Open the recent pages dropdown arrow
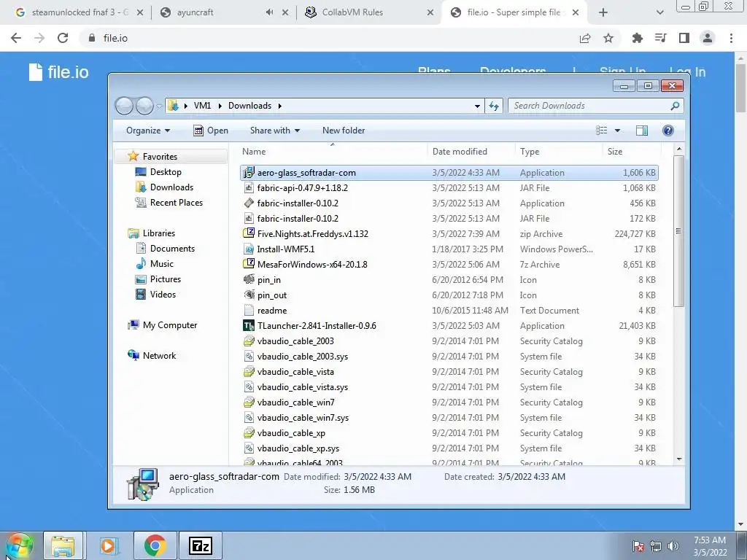Viewport: 747px width, 560px height. 159,106
